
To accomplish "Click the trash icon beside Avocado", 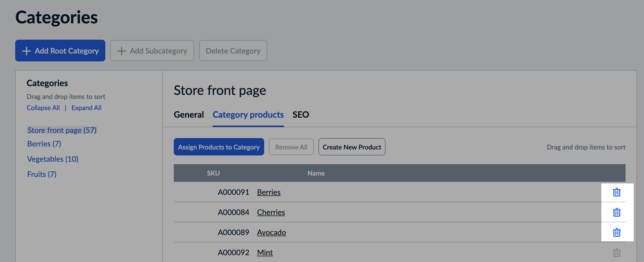I will pos(617,233).
